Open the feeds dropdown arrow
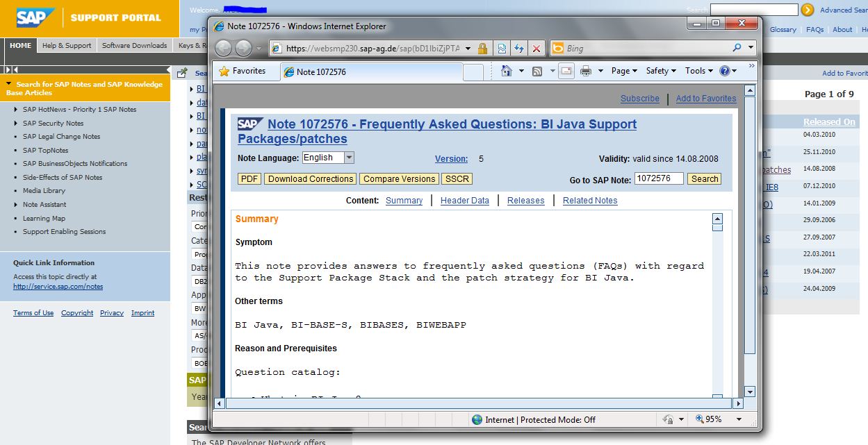Image resolution: width=868 pixels, height=445 pixels. 552,71
